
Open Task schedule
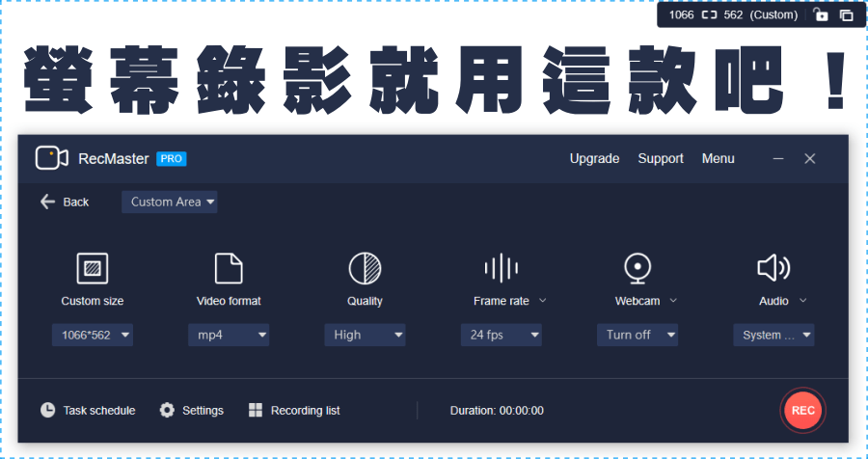click(x=88, y=410)
